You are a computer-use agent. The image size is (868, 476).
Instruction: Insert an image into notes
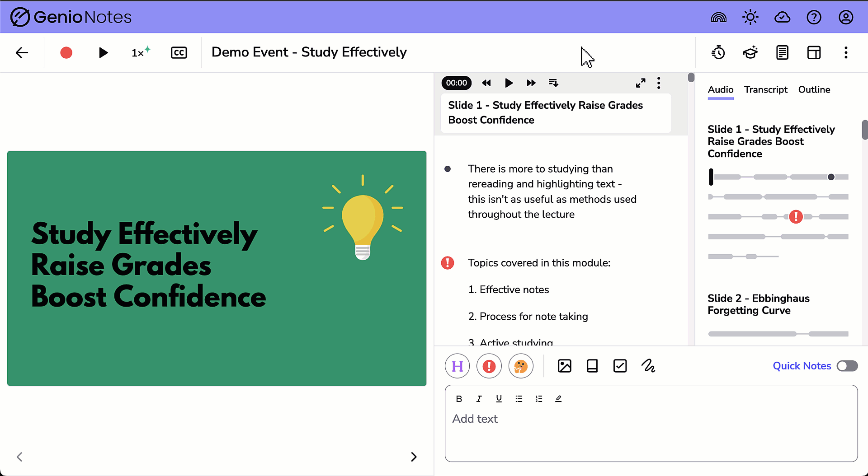pos(565,366)
